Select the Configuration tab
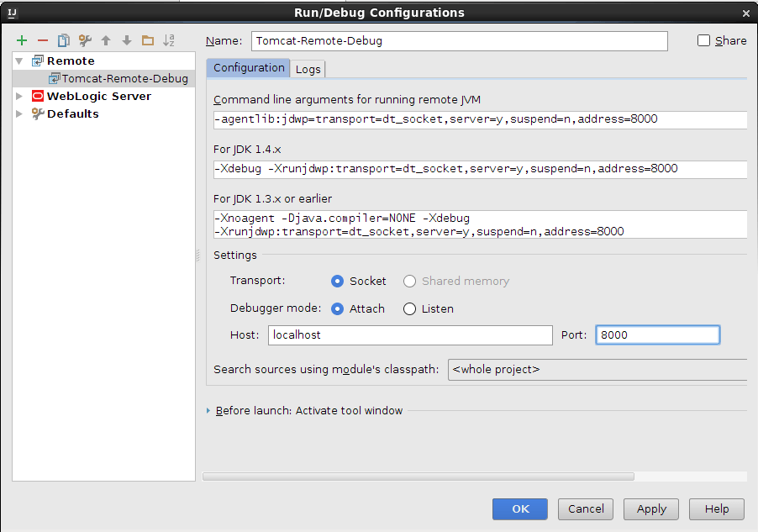Image resolution: width=758 pixels, height=532 pixels. 249,68
